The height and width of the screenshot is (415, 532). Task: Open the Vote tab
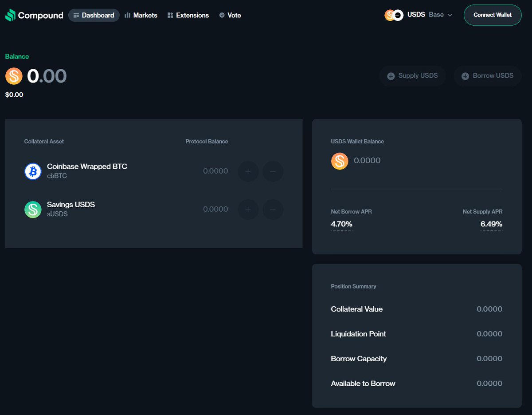(230, 15)
